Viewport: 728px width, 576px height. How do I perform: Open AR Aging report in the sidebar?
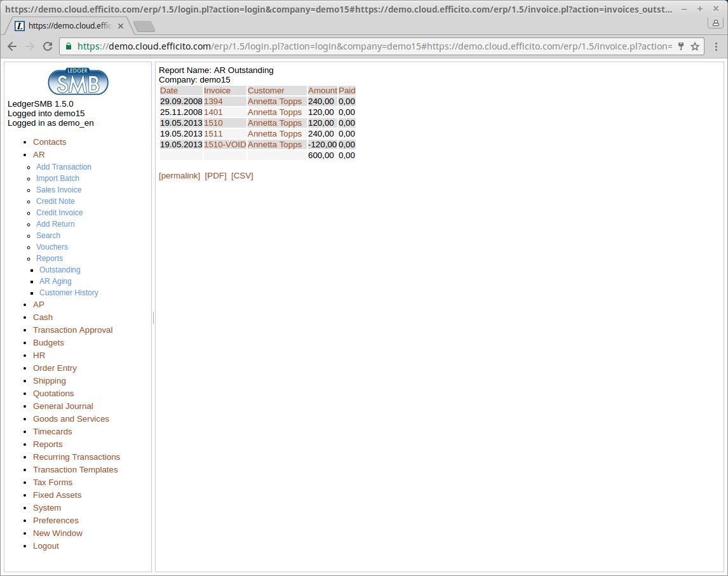click(x=55, y=281)
